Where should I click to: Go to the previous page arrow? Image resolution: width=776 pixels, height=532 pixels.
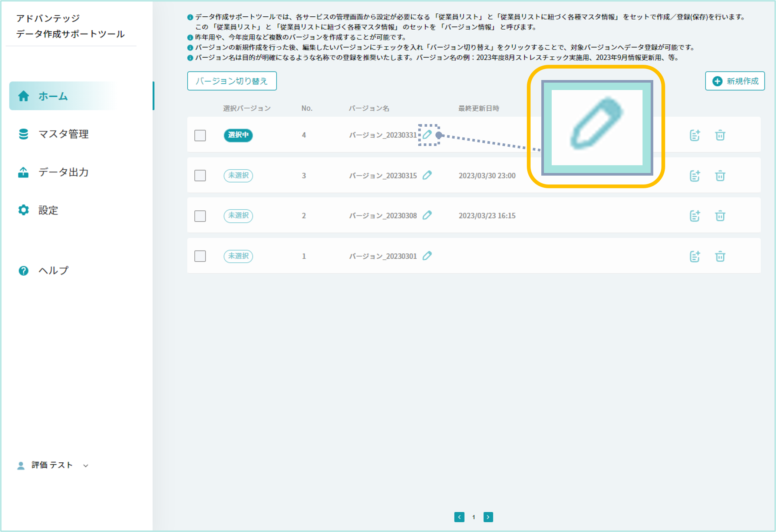(x=459, y=517)
